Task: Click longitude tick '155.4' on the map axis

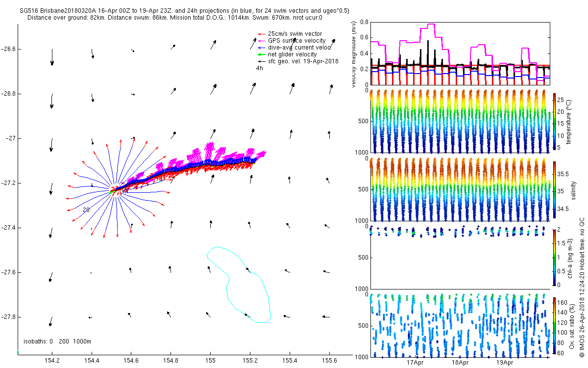Action: 290,361
